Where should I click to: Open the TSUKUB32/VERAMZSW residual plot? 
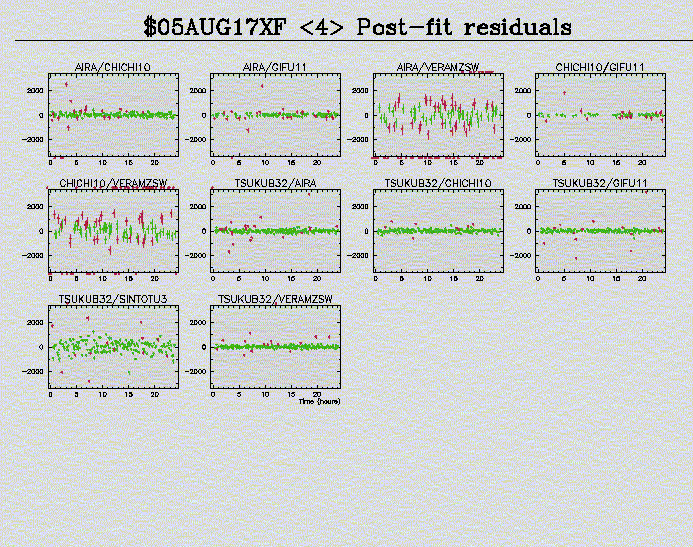(x=275, y=347)
